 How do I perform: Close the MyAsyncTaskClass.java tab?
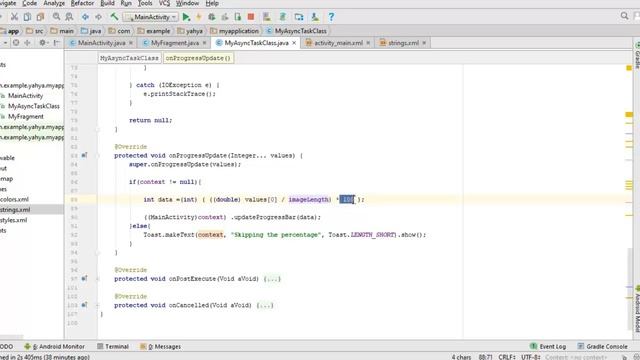point(294,43)
